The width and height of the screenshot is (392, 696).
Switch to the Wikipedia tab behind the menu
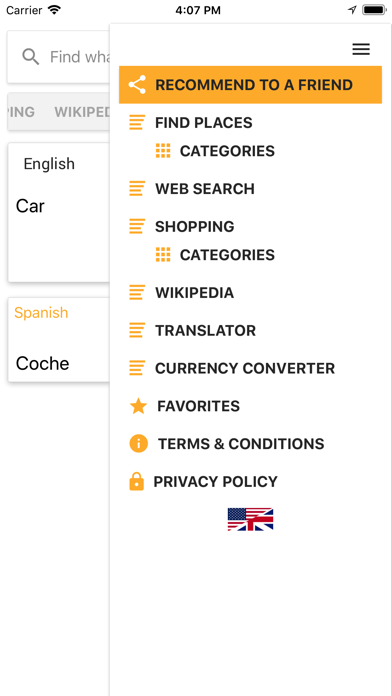tap(82, 112)
